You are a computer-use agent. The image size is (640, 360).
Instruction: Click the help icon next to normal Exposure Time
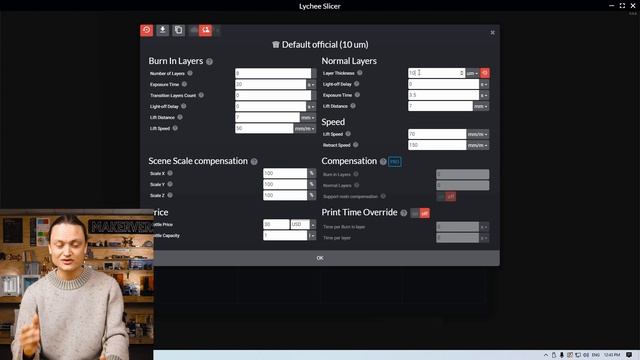357,95
